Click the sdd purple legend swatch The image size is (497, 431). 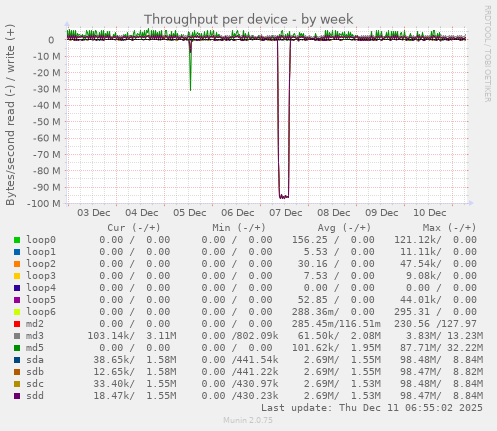tap(17, 396)
